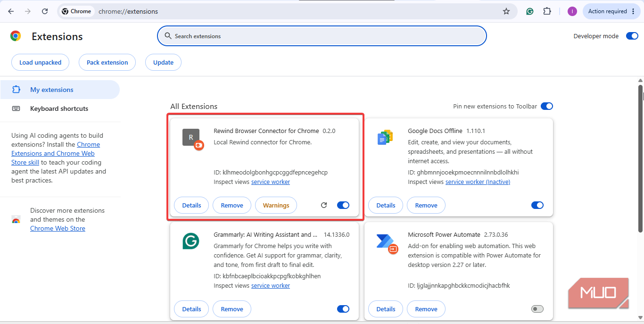Inspect Rewind connector service worker link

pos(271,182)
